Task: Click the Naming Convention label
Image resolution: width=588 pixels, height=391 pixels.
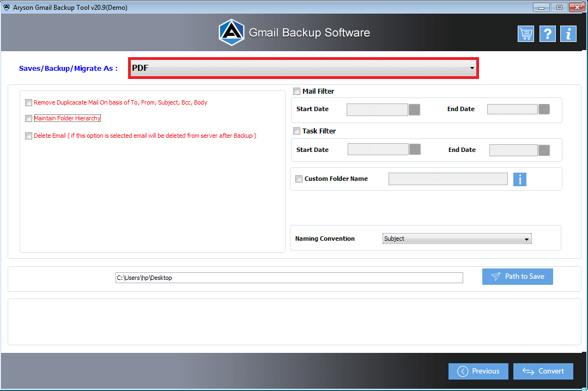Action: click(x=325, y=239)
